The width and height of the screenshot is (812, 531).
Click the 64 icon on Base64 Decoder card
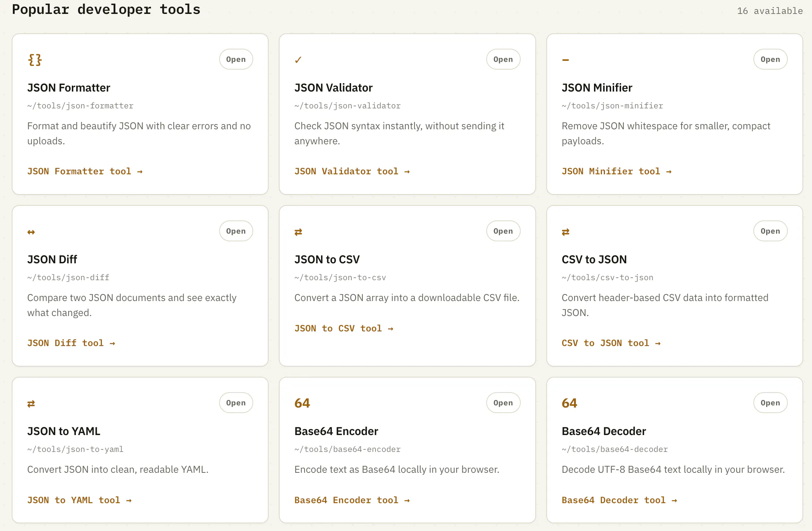click(569, 403)
